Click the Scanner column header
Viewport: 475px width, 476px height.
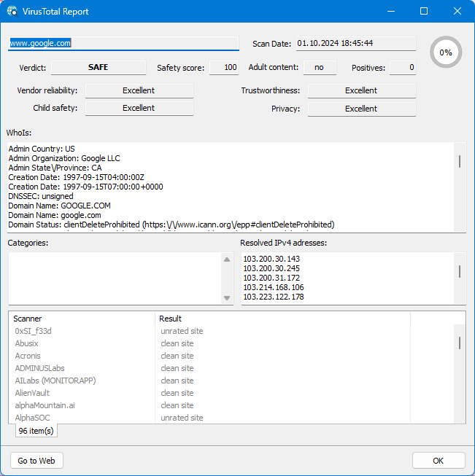pyautogui.click(x=82, y=319)
